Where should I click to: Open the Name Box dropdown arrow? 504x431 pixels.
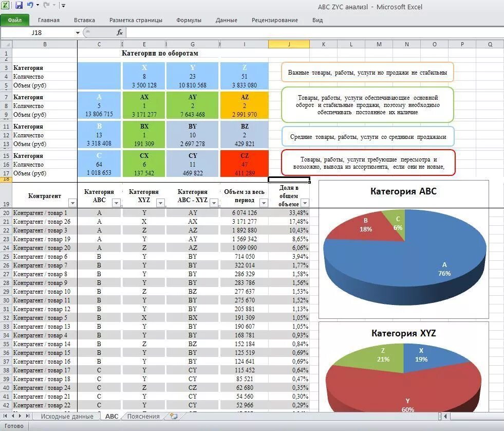(x=78, y=33)
